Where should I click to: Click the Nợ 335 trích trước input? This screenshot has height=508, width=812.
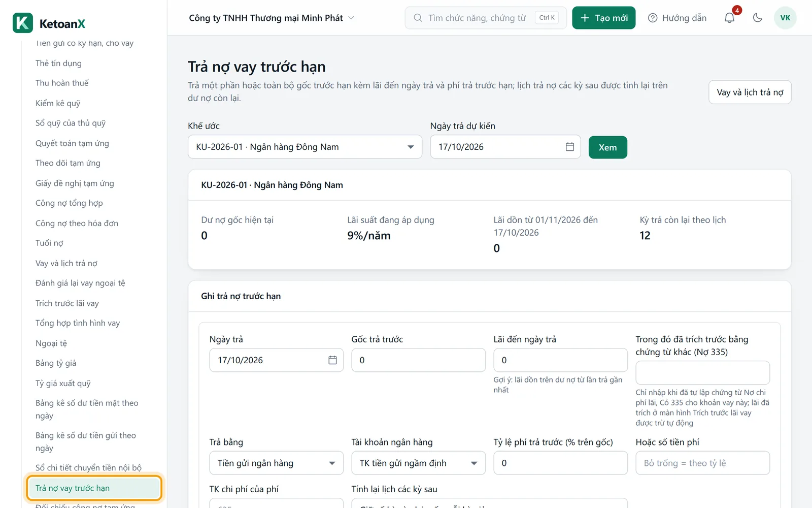[703, 373]
